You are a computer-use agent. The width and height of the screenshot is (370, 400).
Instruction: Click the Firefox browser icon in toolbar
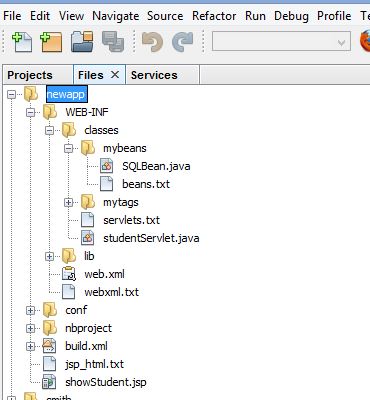tap(365, 41)
